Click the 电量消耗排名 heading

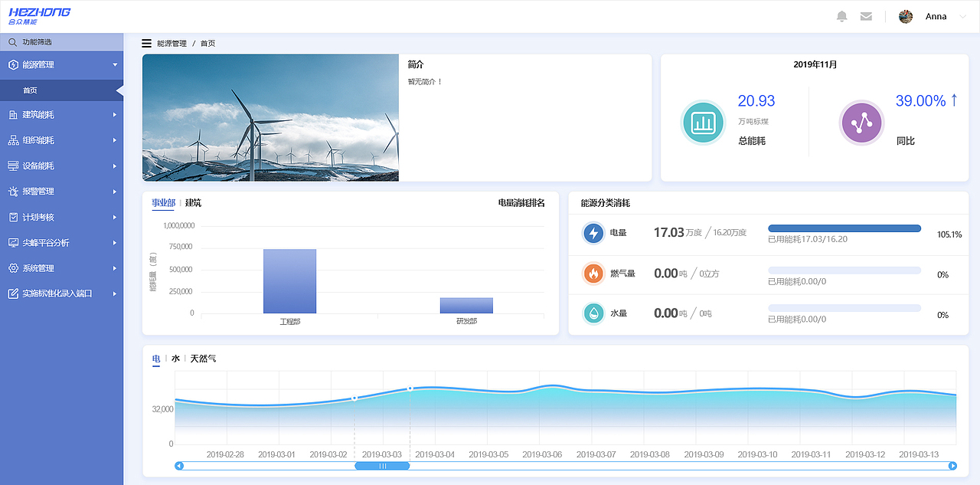521,203
